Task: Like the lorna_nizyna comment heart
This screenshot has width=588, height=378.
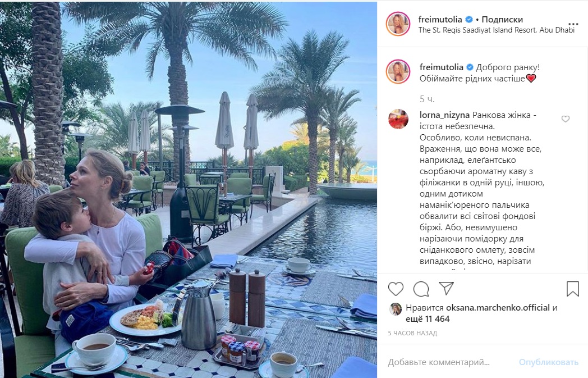Action: [566, 119]
